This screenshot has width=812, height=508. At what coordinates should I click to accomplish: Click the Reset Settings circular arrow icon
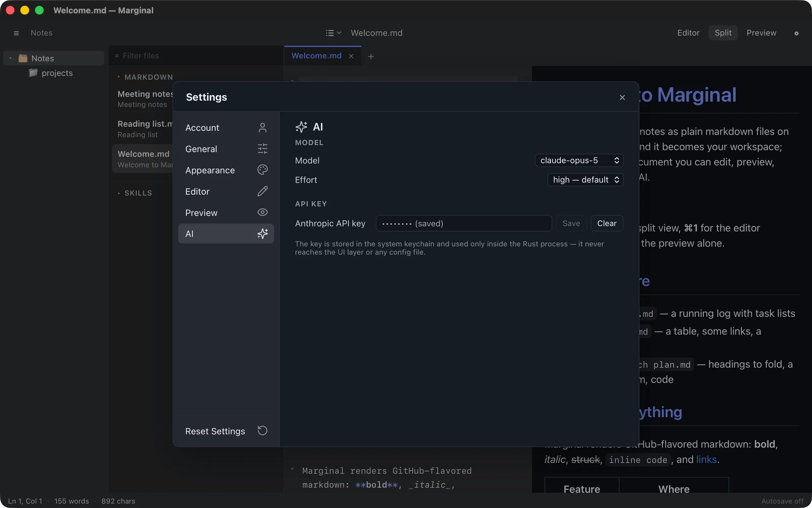[x=262, y=431]
